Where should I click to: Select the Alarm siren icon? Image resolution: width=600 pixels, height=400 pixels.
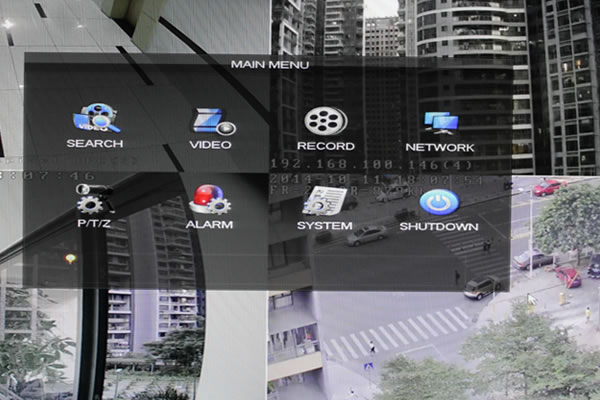[210, 199]
